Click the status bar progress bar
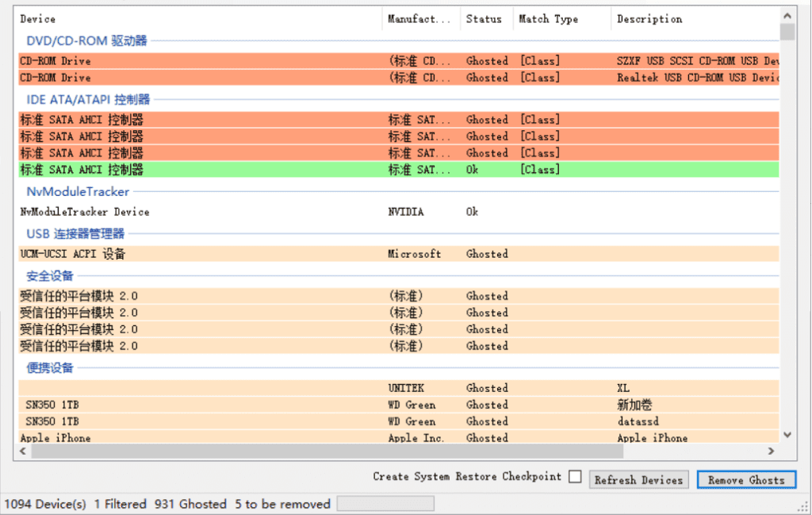The image size is (812, 515). (x=385, y=504)
